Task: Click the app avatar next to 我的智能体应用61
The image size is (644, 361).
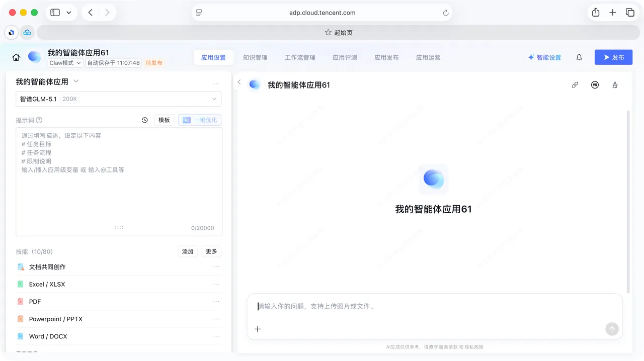Action: 35,57
